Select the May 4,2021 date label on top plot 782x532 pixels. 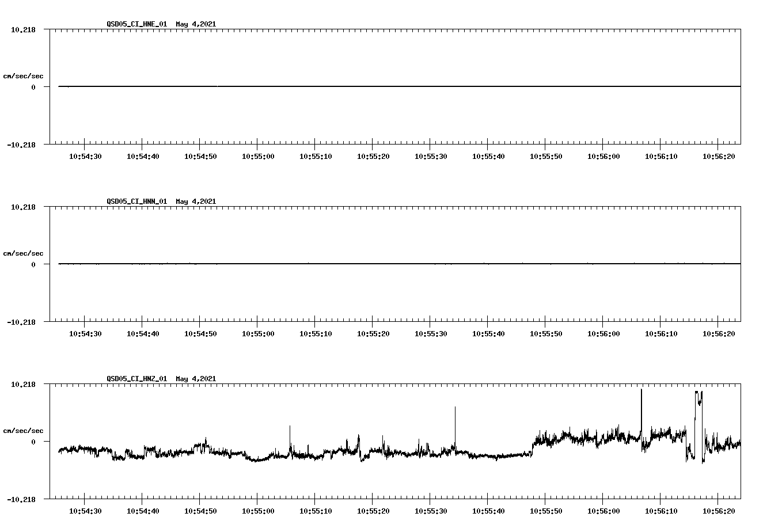[196, 25]
